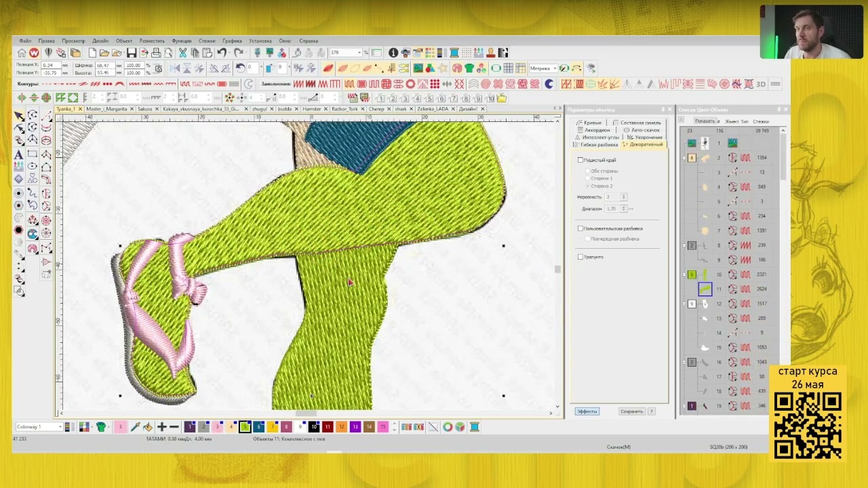The width and height of the screenshot is (868, 488).
Task: Switch to the Sakura design tab
Action: 144,109
